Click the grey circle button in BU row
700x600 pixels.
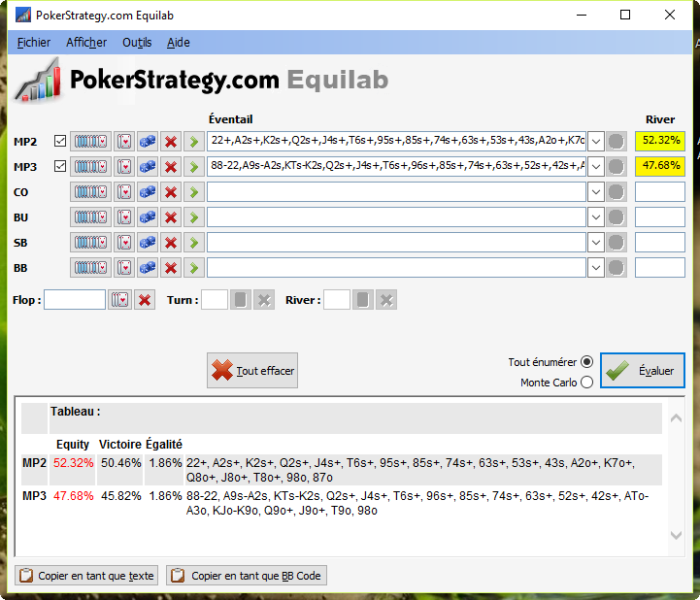click(x=617, y=217)
